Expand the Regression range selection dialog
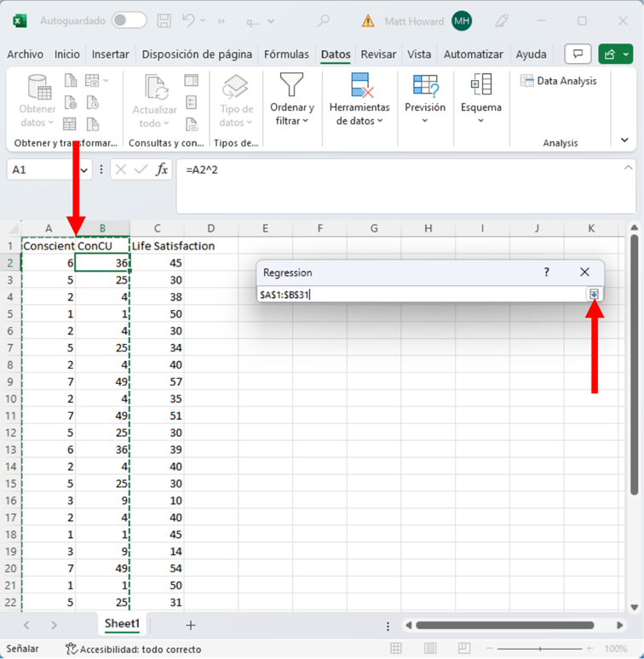The image size is (644, 659). click(x=594, y=294)
